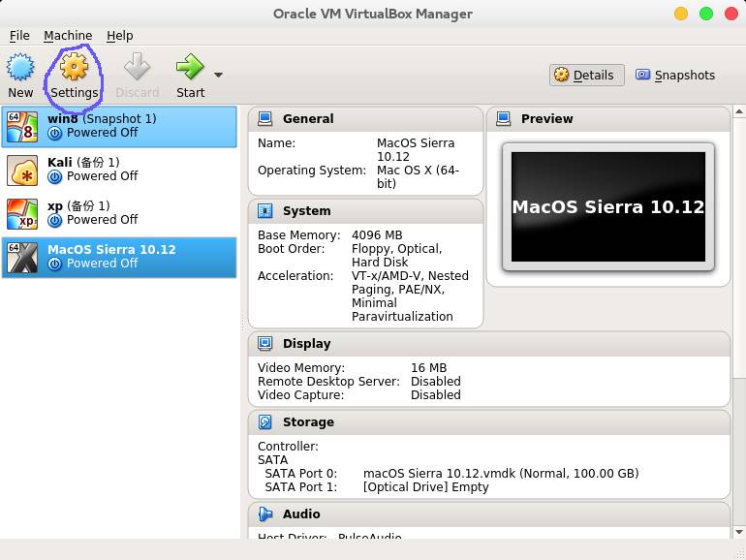Viewport: 746px width, 560px height.
Task: Open the General section header
Action: tap(365, 119)
